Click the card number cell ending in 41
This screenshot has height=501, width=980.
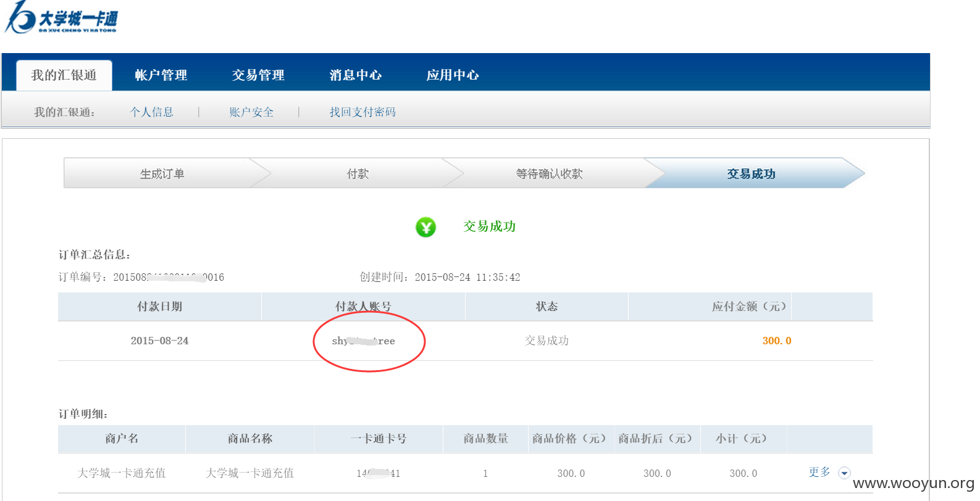(x=379, y=474)
